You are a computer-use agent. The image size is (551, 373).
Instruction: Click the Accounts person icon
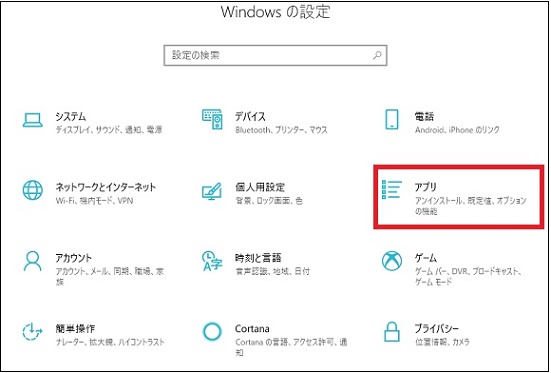[33, 261]
